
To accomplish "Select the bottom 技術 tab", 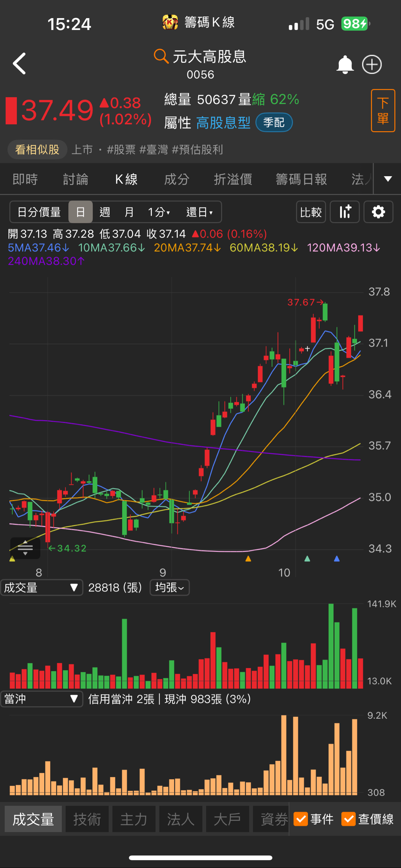I will click(87, 819).
